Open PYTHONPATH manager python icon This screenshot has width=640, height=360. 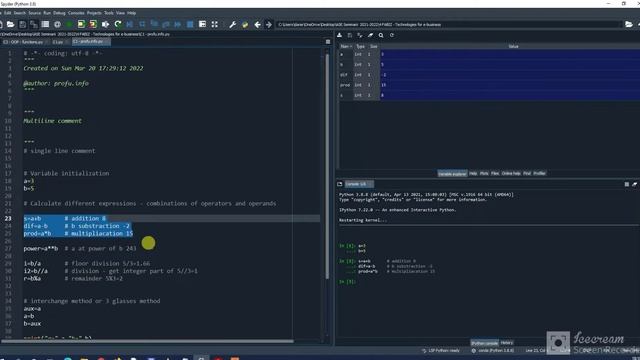[x=245, y=24]
